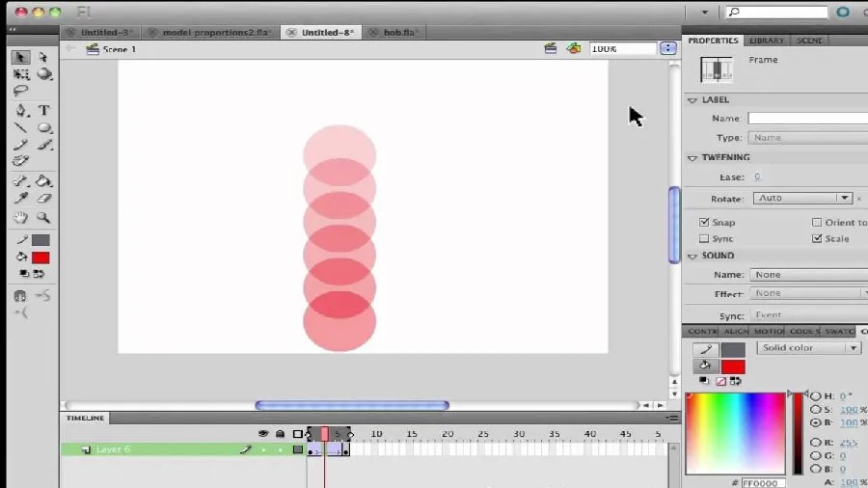This screenshot has height=488, width=868.
Task: Open the Edit Symbols icon
Action: click(574, 48)
